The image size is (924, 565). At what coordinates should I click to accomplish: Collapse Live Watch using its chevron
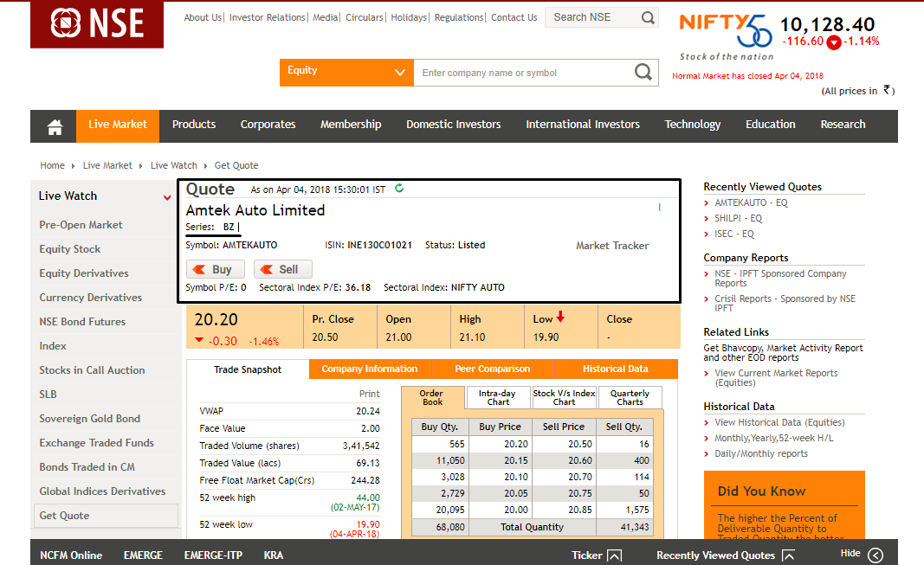coord(165,197)
